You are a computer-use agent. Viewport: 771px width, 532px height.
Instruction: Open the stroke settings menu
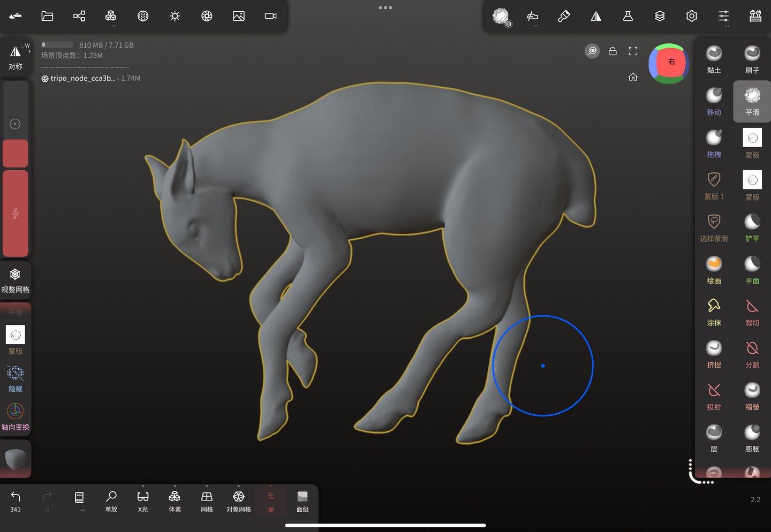tap(532, 16)
